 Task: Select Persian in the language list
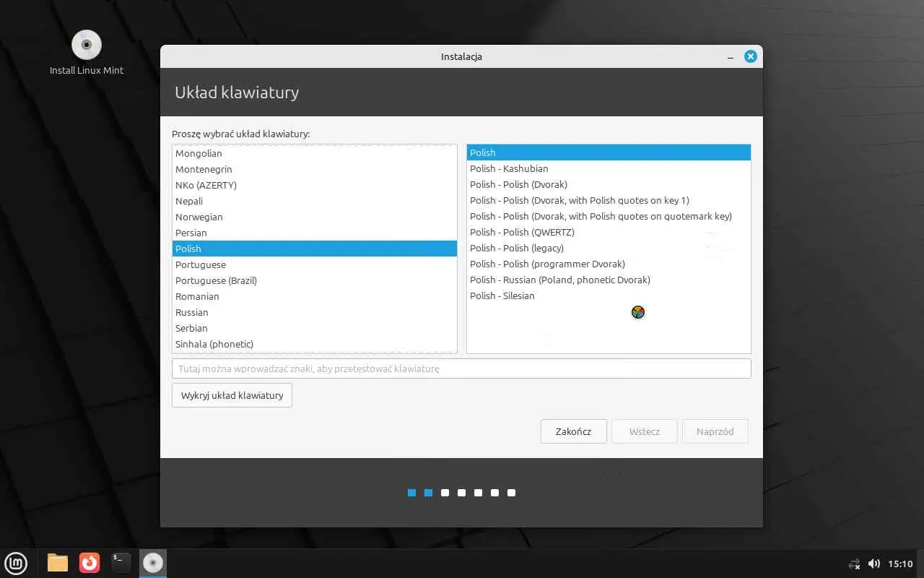coord(315,233)
